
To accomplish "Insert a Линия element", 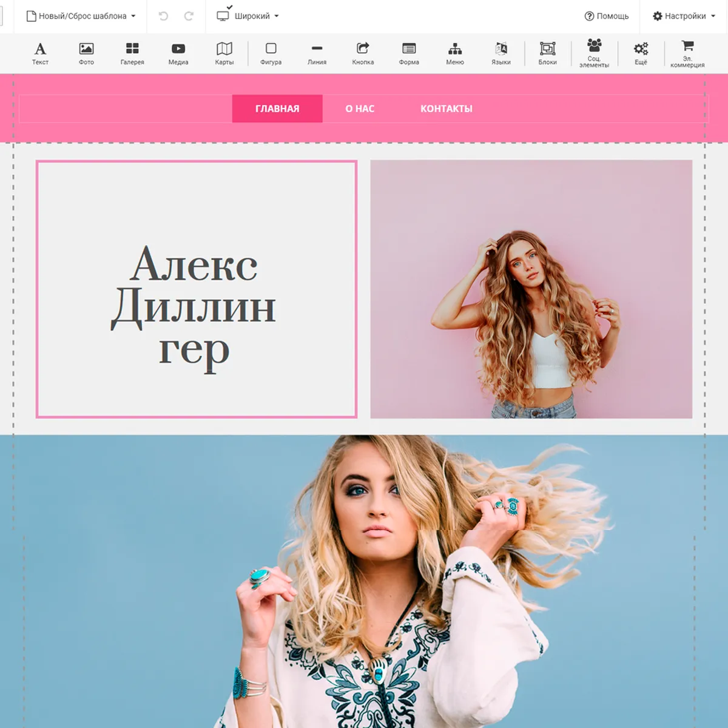I will point(317,53).
